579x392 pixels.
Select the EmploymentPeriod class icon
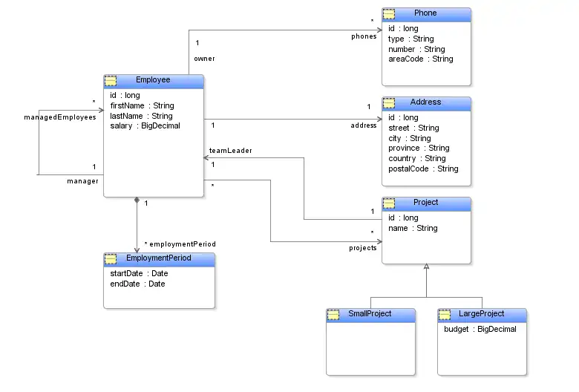coord(111,259)
